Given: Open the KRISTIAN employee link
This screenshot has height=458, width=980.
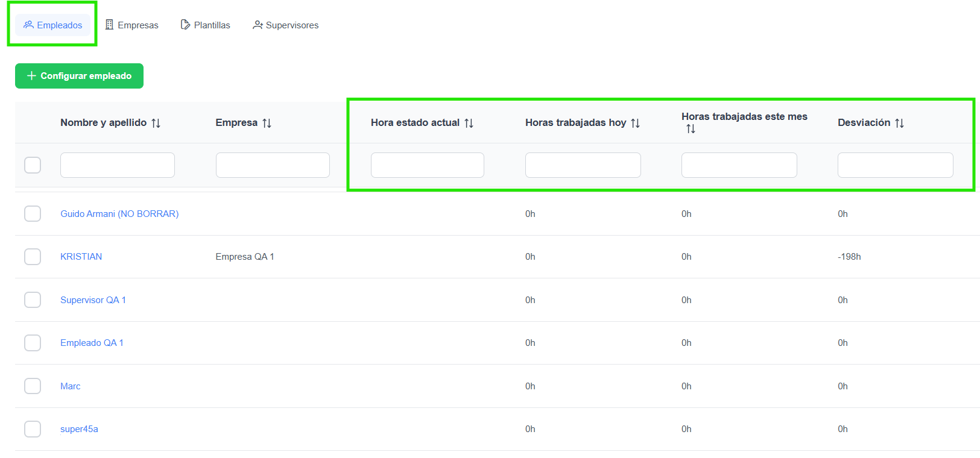Looking at the screenshot, I should (81, 257).
